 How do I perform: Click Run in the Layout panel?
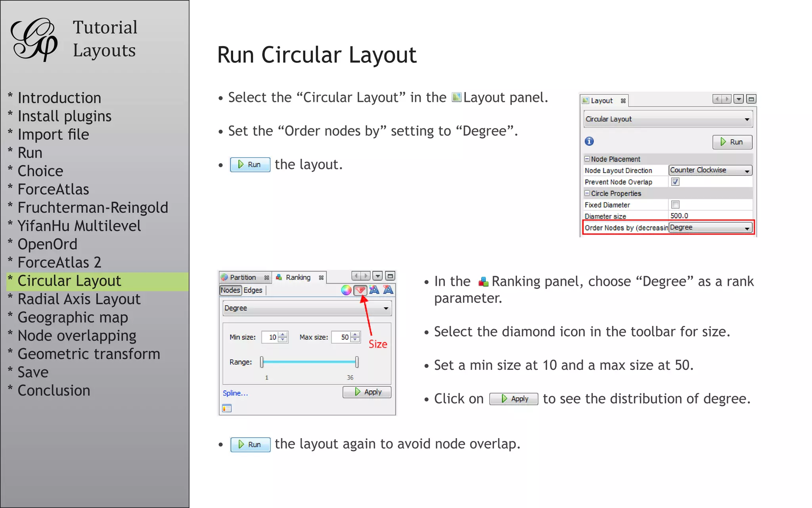point(732,142)
